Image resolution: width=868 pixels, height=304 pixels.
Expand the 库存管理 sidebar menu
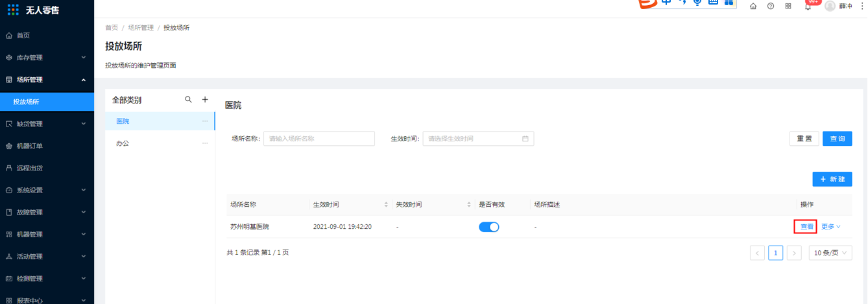tap(47, 58)
